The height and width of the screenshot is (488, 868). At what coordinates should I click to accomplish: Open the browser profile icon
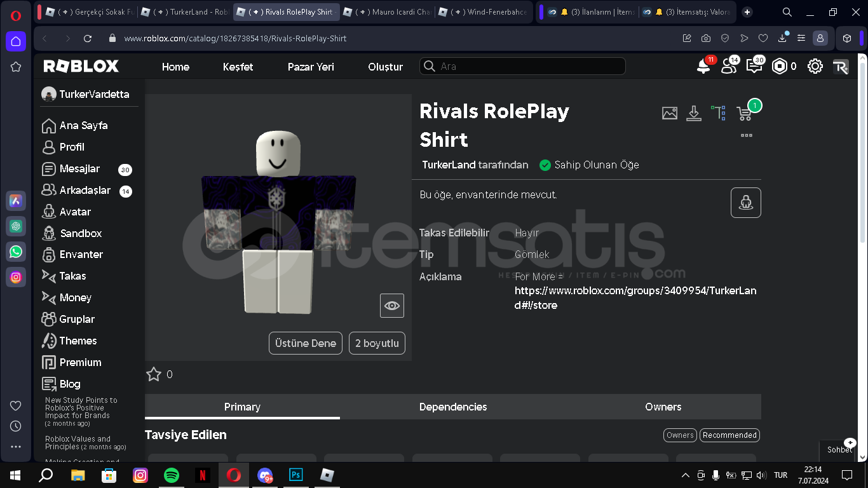click(x=820, y=38)
